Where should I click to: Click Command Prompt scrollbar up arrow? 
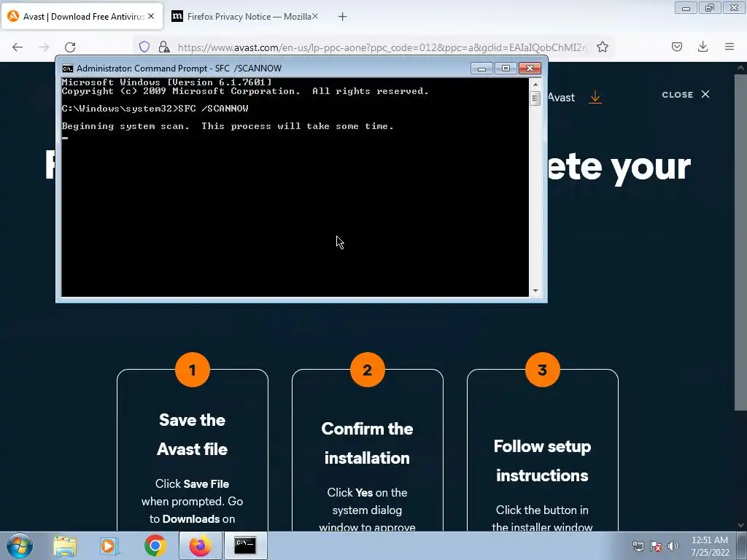[x=535, y=85]
